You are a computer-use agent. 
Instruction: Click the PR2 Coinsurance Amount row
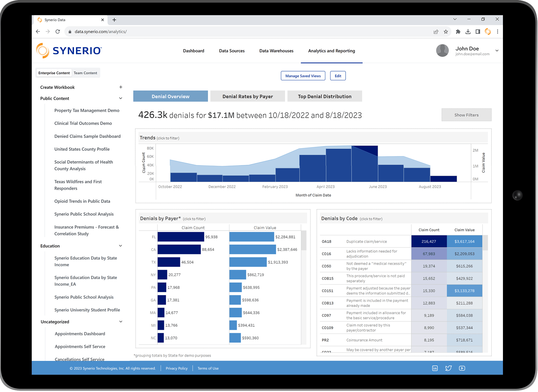[x=401, y=340]
